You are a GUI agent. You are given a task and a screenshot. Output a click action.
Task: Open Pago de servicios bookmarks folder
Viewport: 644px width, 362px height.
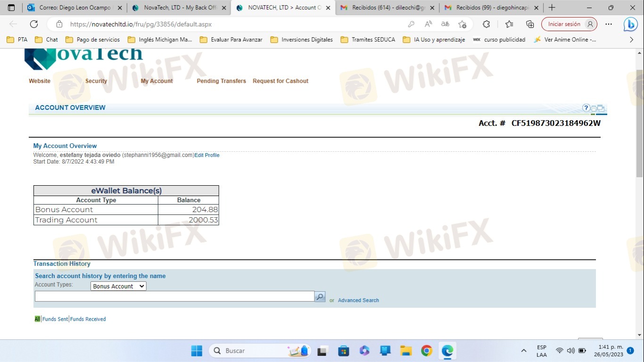coord(93,40)
